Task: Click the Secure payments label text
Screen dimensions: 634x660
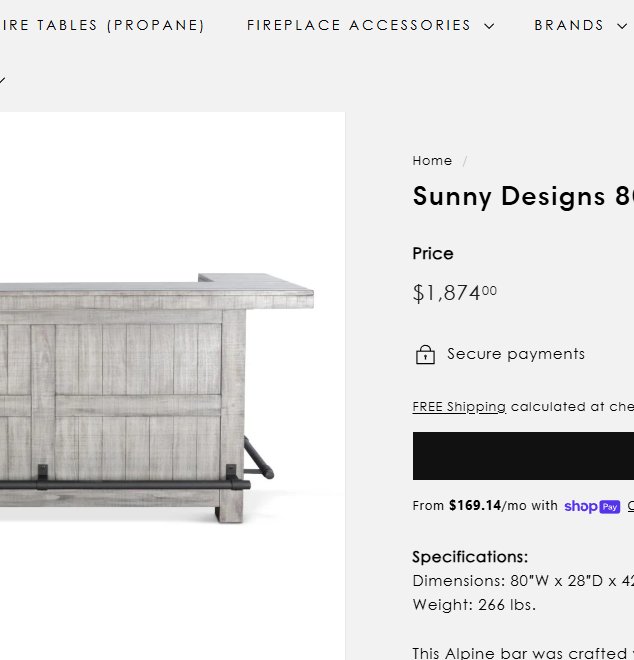Action: [516, 354]
